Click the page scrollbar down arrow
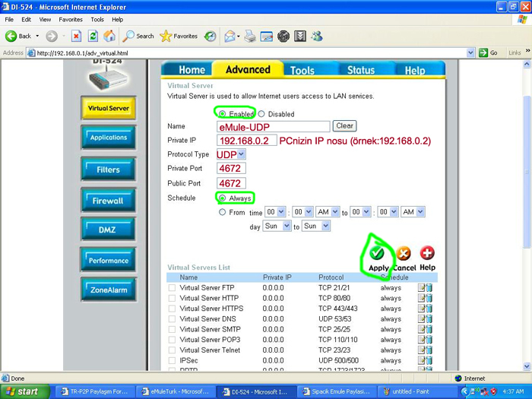 pos(527,366)
